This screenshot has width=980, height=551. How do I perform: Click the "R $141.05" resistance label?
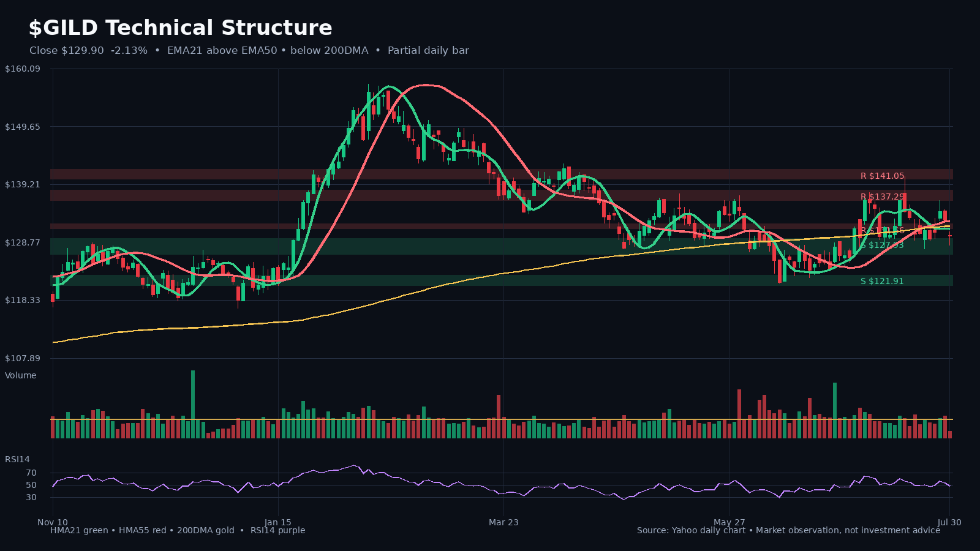pyautogui.click(x=882, y=176)
